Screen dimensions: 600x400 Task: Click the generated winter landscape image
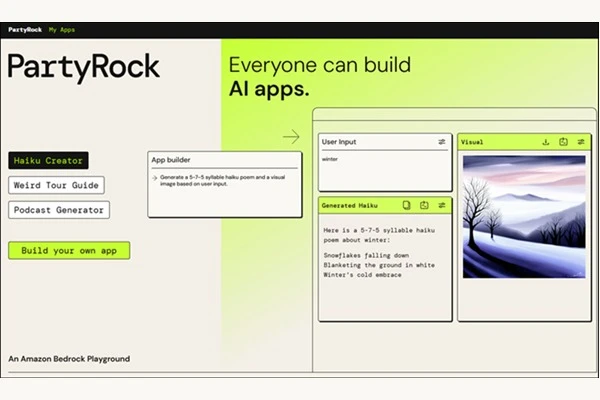tap(524, 217)
